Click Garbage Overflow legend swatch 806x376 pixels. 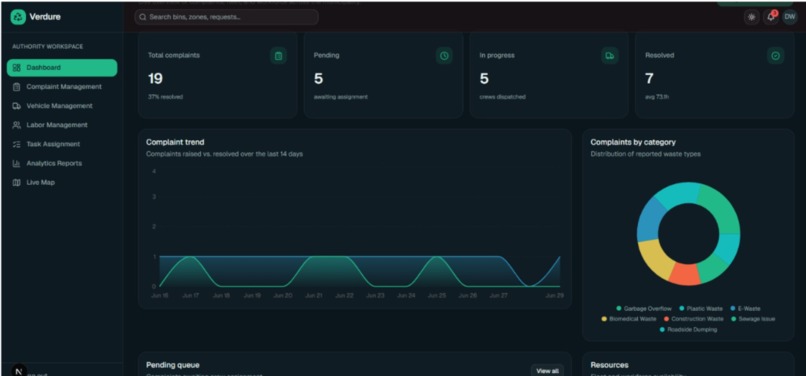(619, 309)
